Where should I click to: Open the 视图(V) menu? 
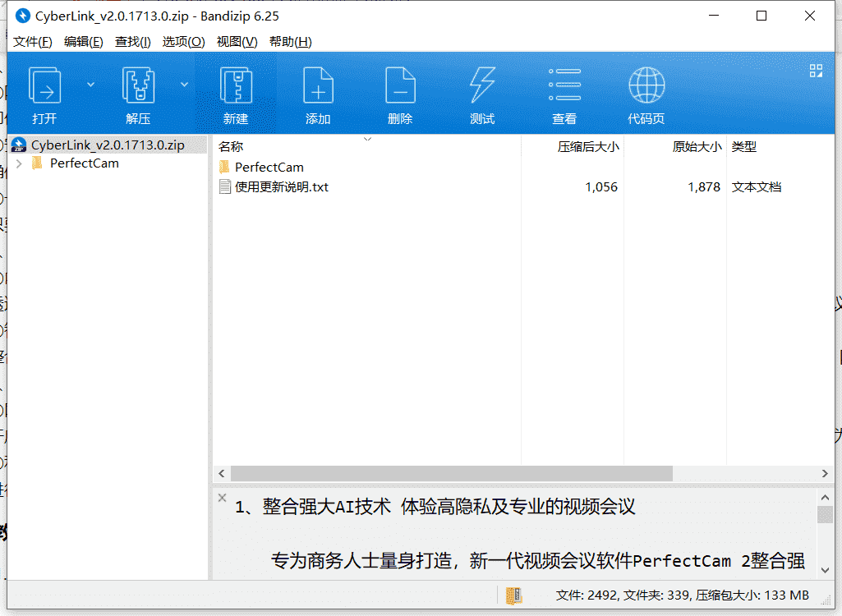(x=237, y=42)
